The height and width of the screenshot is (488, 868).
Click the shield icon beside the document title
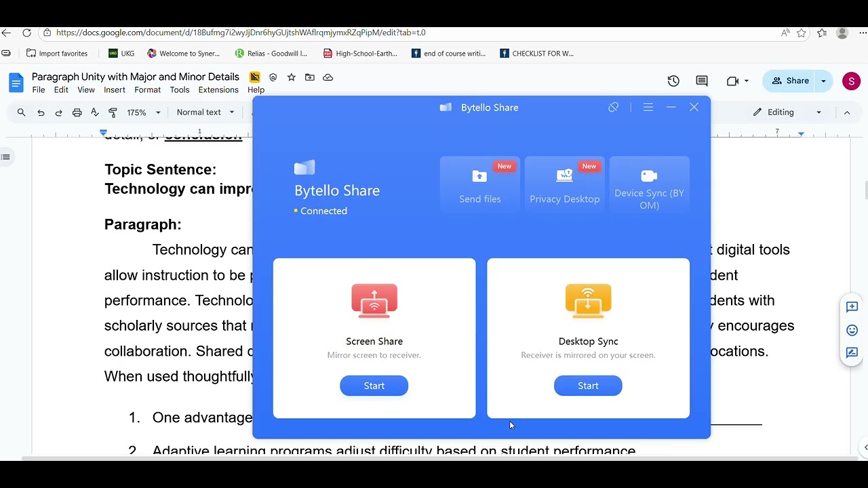click(273, 77)
